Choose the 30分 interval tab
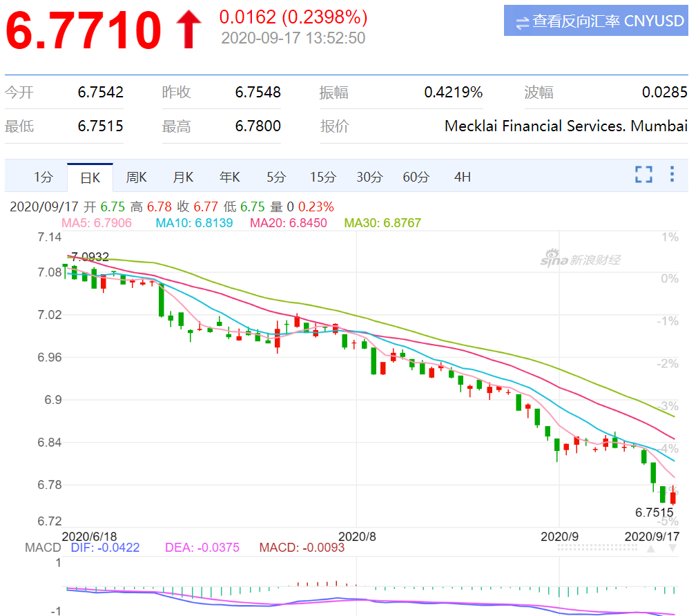Viewport: 698px width, 616px height. [x=369, y=177]
